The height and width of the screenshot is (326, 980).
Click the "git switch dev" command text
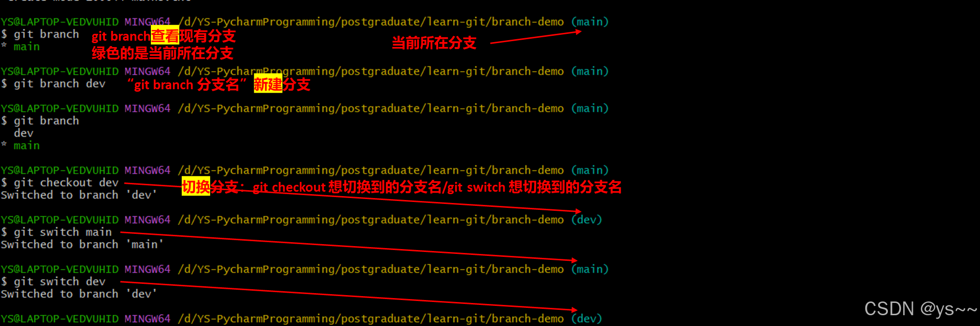[x=59, y=282]
